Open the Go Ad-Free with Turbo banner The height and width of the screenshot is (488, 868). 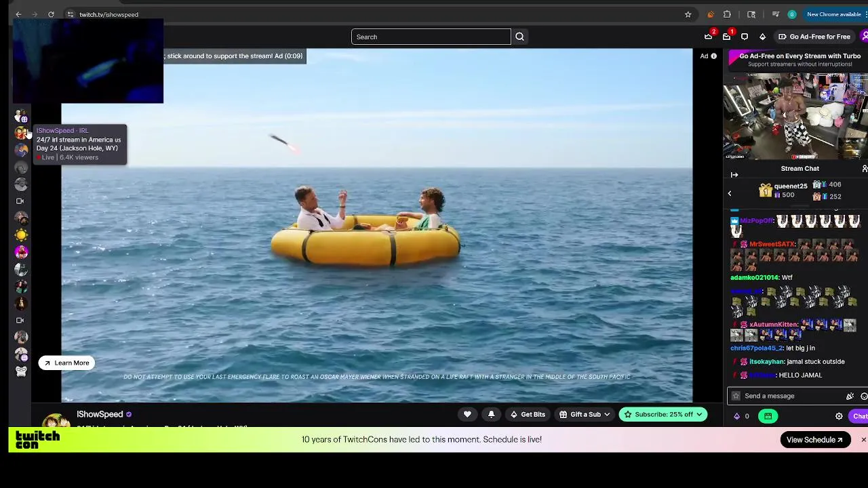point(799,60)
